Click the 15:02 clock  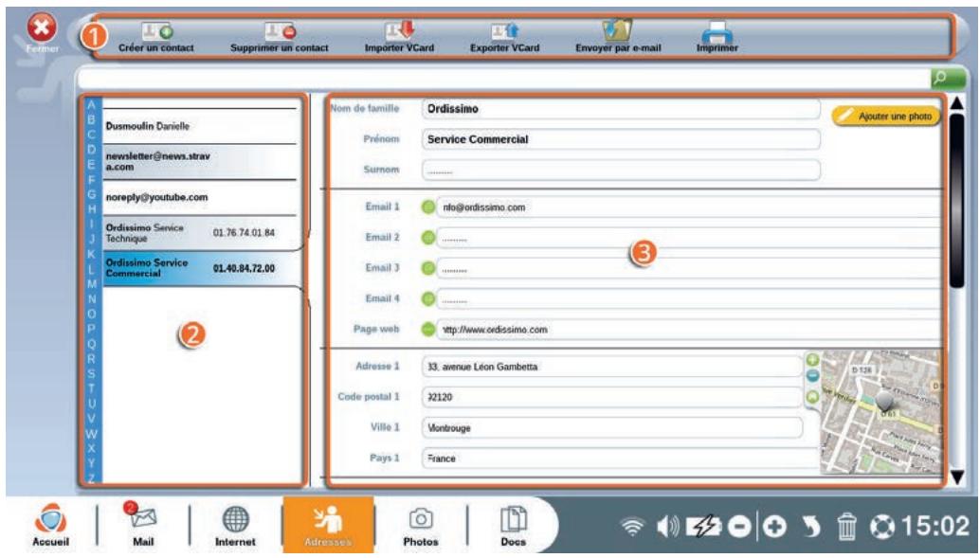click(x=935, y=526)
